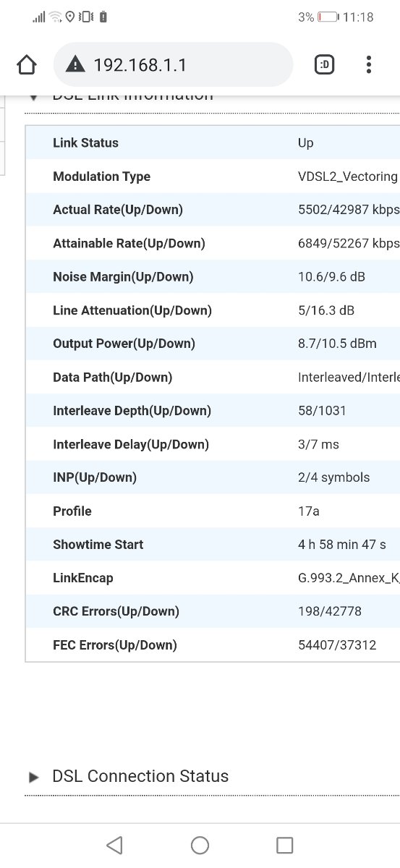Tap the Wi-Fi signal icon in status bar

[x=56, y=17]
